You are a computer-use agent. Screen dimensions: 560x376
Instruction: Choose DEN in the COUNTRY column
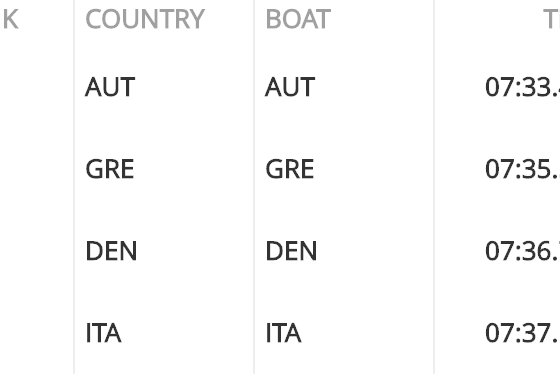(x=111, y=251)
